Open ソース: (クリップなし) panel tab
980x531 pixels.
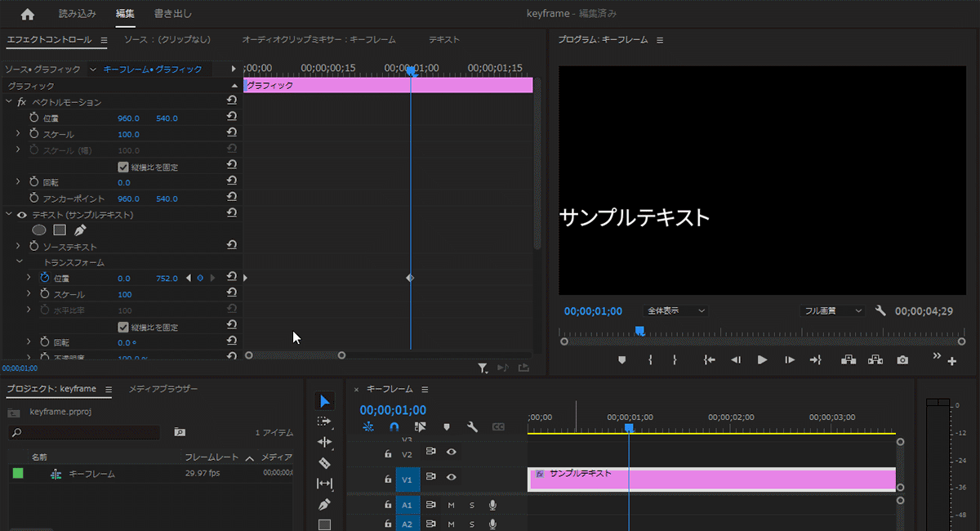pos(167,39)
